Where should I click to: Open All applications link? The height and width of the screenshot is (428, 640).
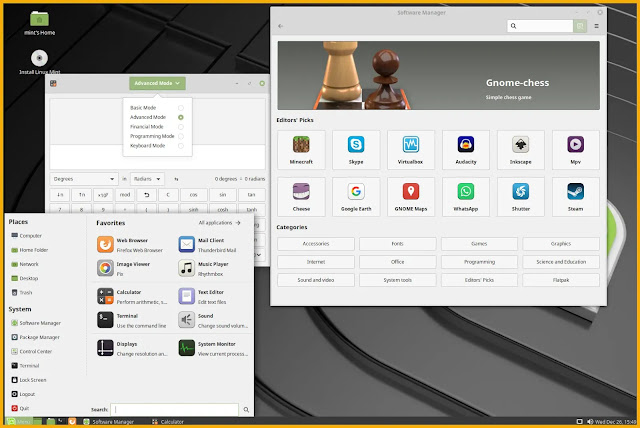tap(220, 223)
